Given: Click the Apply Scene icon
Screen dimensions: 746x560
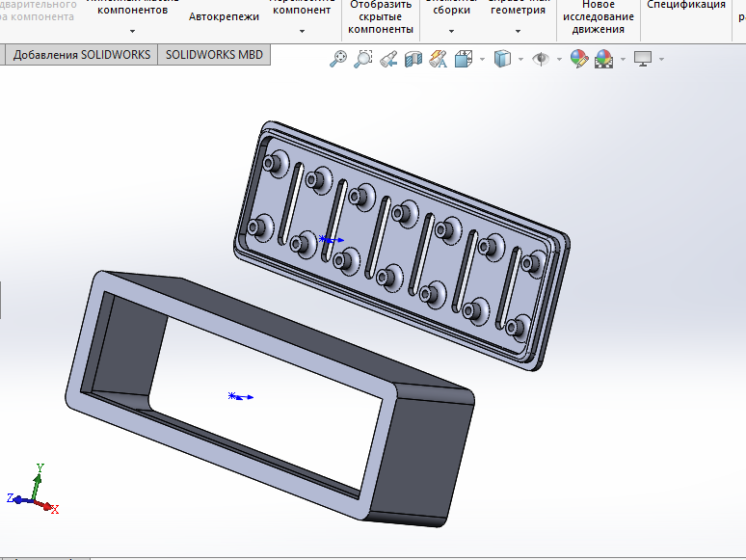Looking at the screenshot, I should coord(604,60).
